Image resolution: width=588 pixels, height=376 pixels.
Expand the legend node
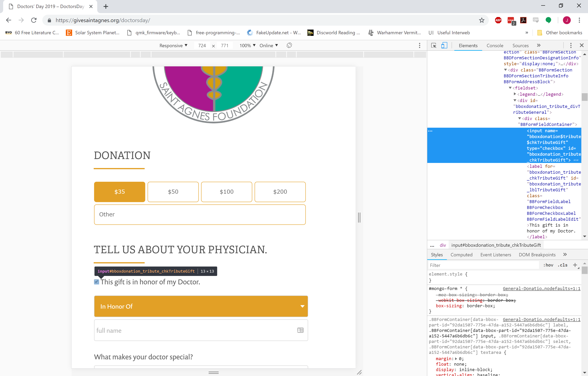[515, 94]
